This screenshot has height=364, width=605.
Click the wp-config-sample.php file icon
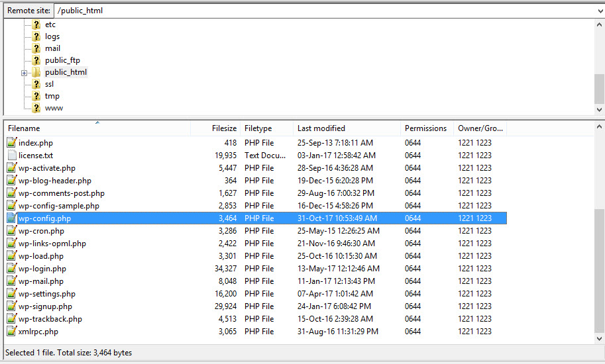tap(12, 206)
